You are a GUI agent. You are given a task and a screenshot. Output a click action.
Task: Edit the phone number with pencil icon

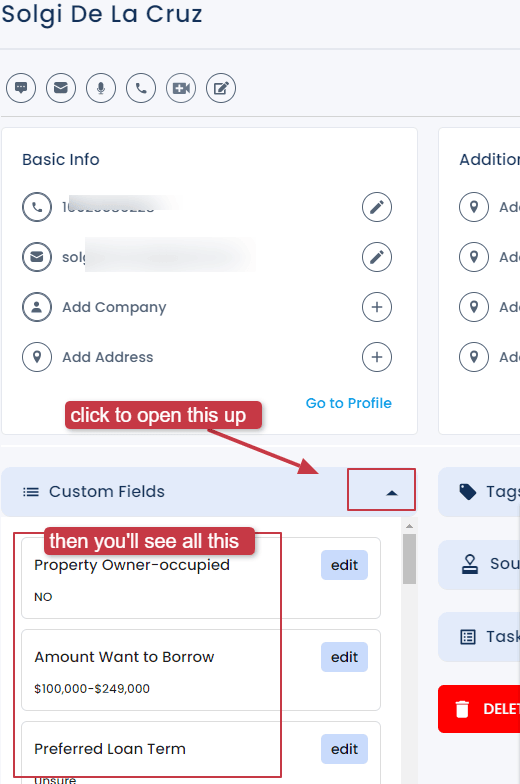click(377, 207)
